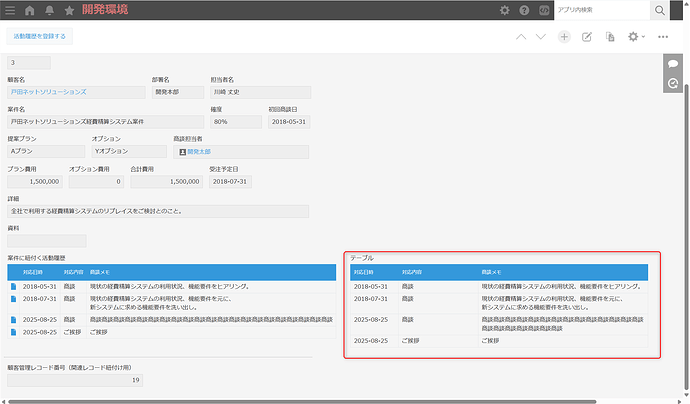Viewport: 690px width, 404px height.
Task: Open the help question mark icon
Action: point(524,10)
